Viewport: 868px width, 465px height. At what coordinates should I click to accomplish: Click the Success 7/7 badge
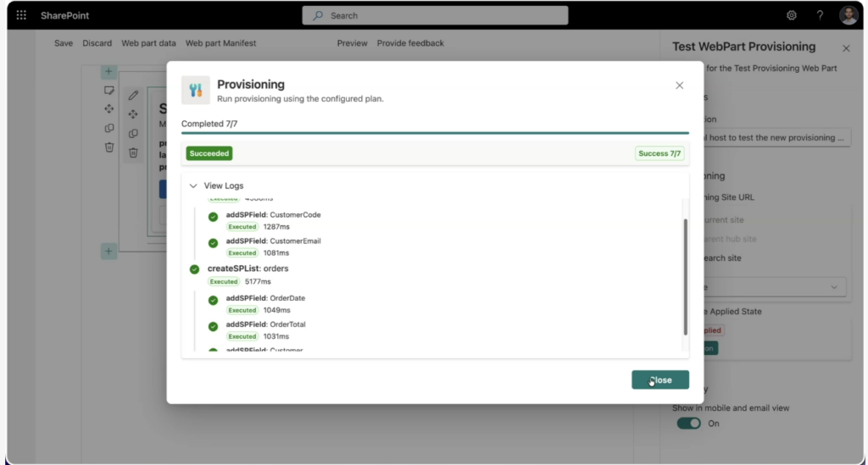pos(659,153)
